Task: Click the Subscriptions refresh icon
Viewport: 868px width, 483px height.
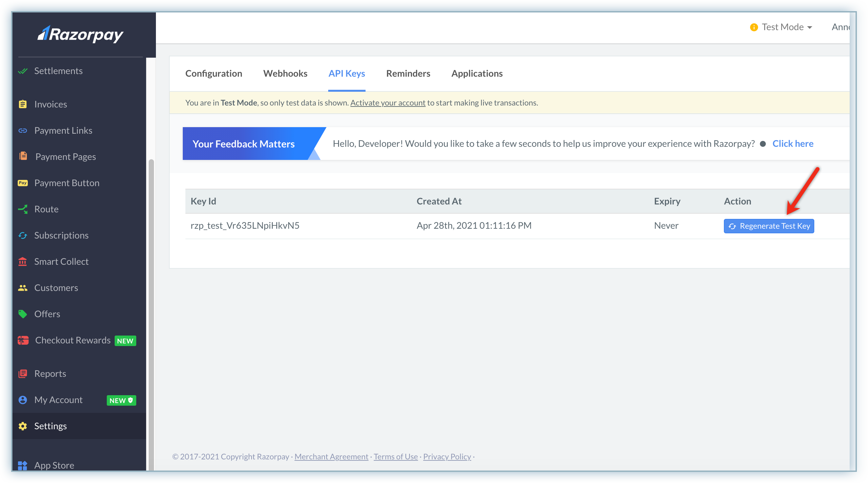Action: click(23, 235)
